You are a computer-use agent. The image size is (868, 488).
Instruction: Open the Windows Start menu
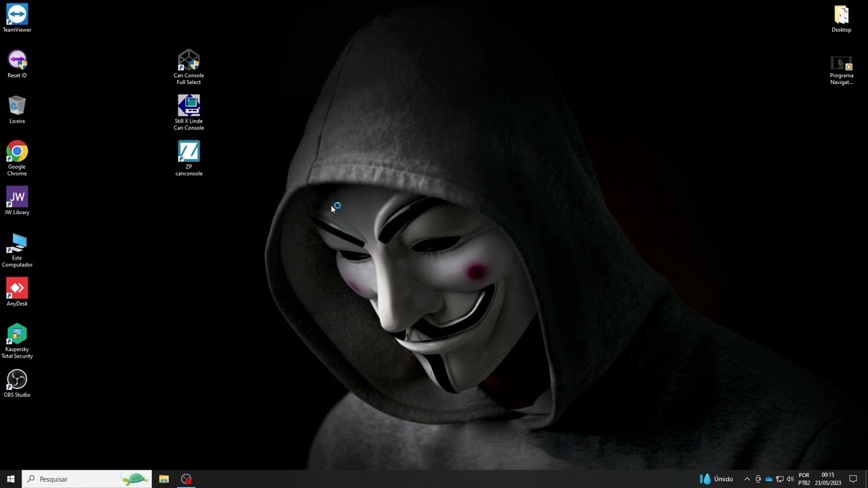(11, 479)
